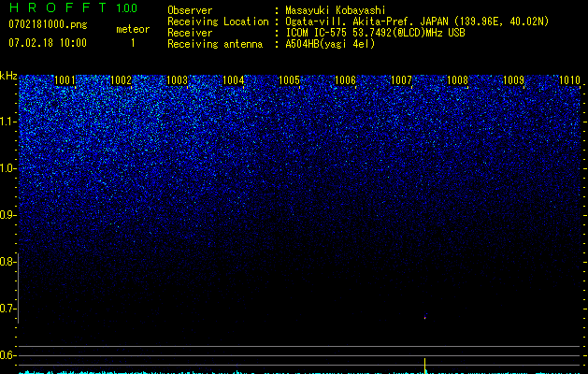
Task: Click time marker 1004
Action: pos(234,80)
